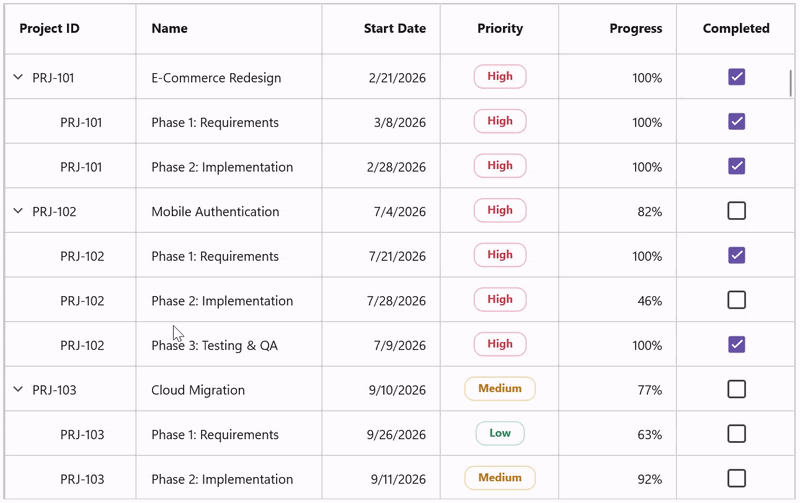The height and width of the screenshot is (503, 800).
Task: Select the Mobile Authentication name cell
Action: pos(229,211)
